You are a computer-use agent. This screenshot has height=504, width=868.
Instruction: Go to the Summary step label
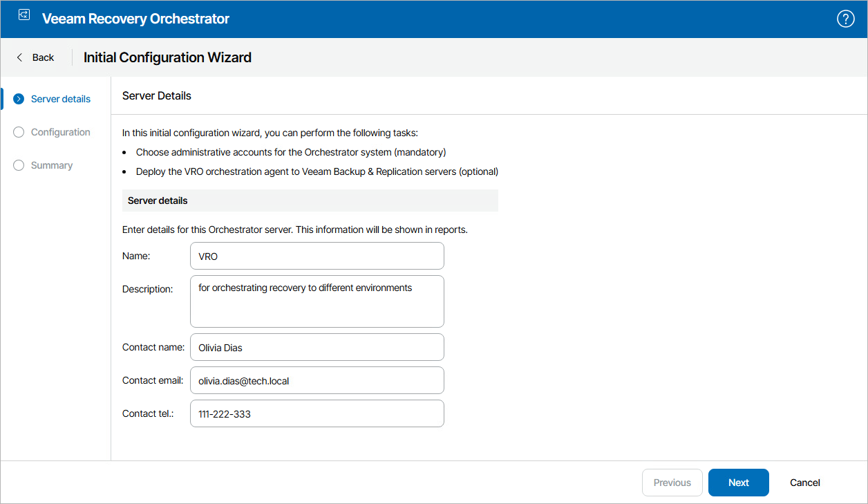click(x=52, y=165)
